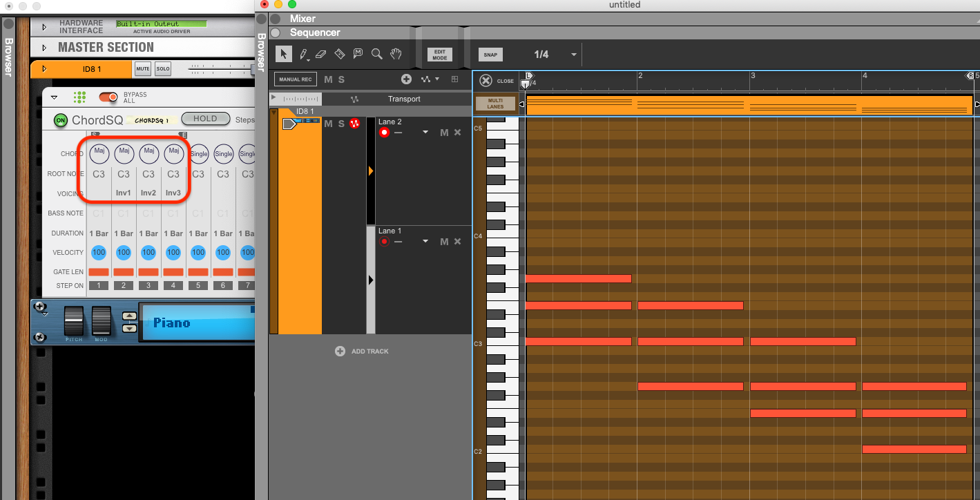The height and width of the screenshot is (500, 980).
Task: Click the Built-in Output audio driver display
Action: (161, 24)
